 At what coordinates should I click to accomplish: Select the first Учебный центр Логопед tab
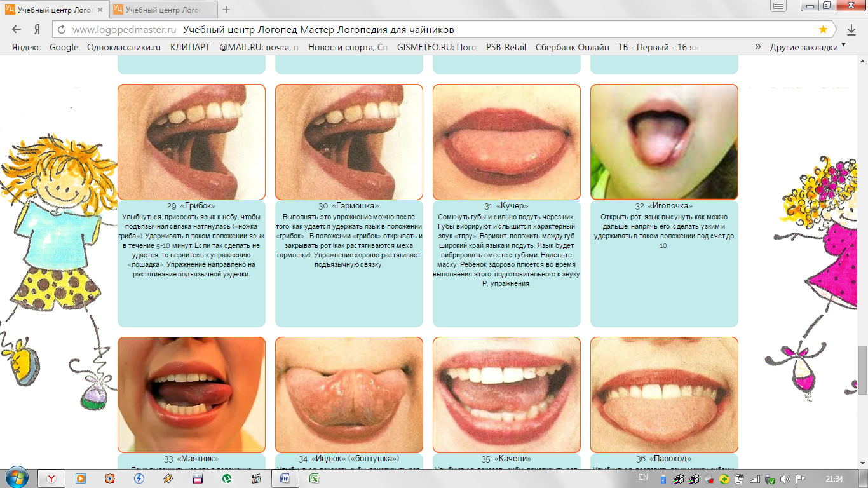[54, 10]
